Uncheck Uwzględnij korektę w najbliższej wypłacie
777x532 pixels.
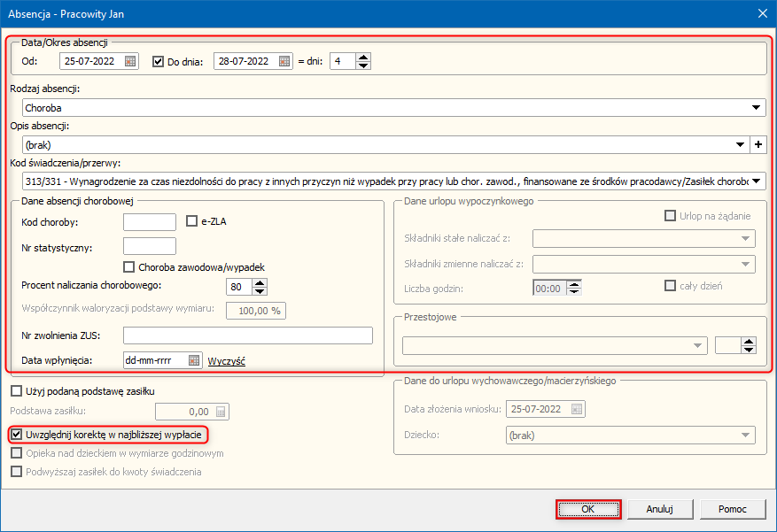pyautogui.click(x=16, y=435)
